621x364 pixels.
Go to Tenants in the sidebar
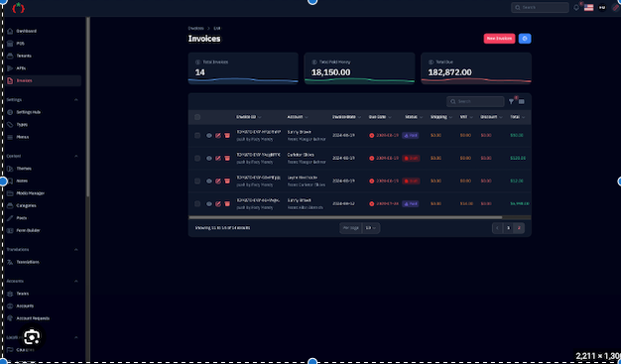(x=24, y=56)
